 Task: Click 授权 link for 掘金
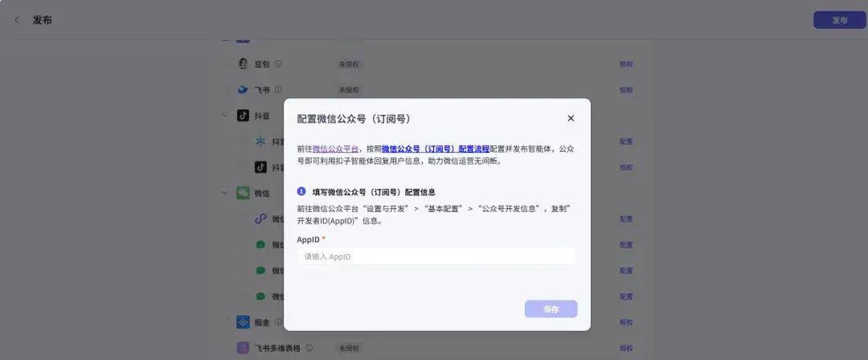pos(626,322)
